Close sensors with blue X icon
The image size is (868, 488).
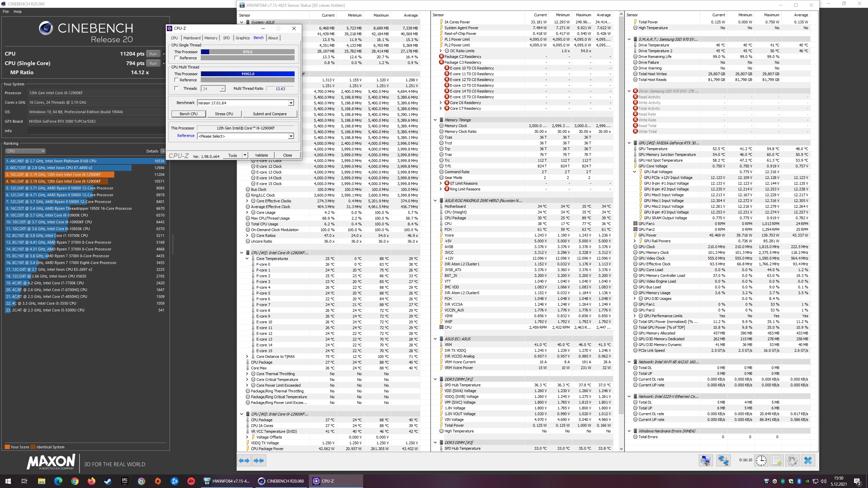pyautogui.click(x=808, y=461)
